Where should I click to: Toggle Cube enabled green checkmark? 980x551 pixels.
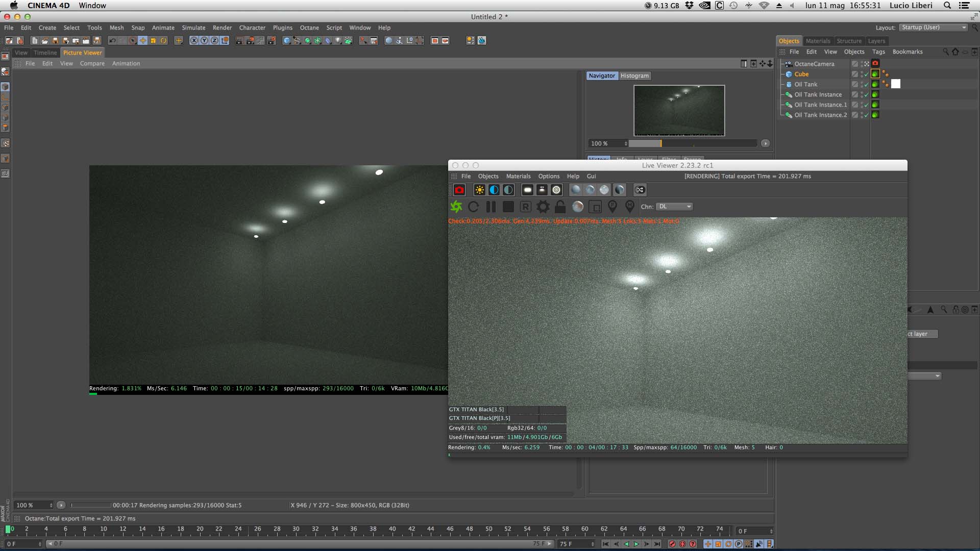(x=866, y=74)
